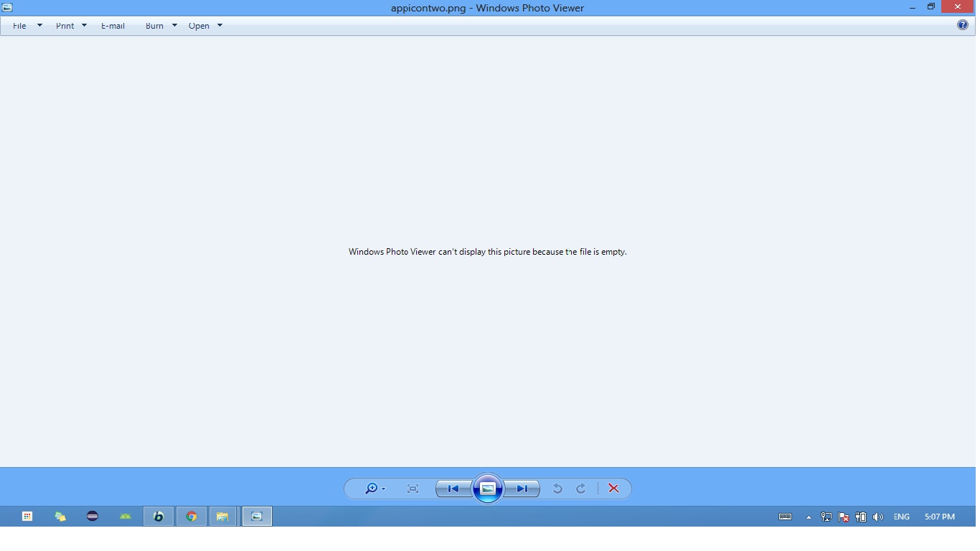Click the File dropdown arrow
The image size is (980, 551).
pos(39,25)
